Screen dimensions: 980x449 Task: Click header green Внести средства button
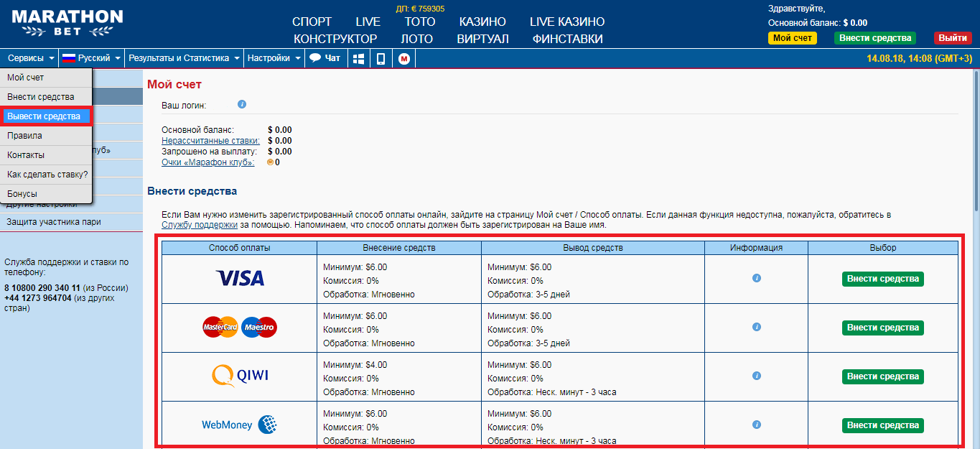pyautogui.click(x=875, y=38)
